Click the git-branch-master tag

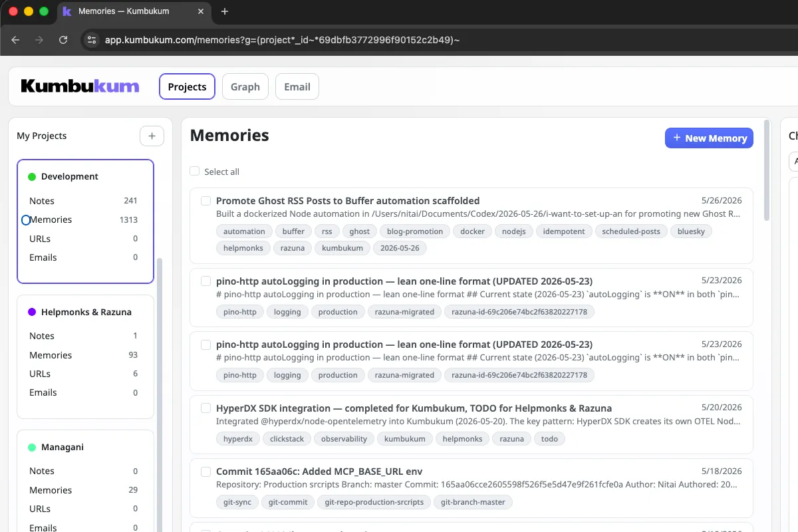[x=473, y=502]
